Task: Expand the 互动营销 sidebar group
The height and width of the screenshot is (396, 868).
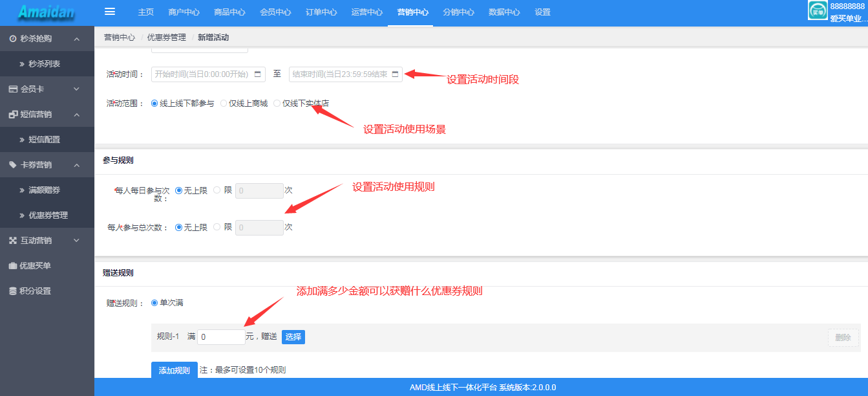Action: click(x=76, y=241)
